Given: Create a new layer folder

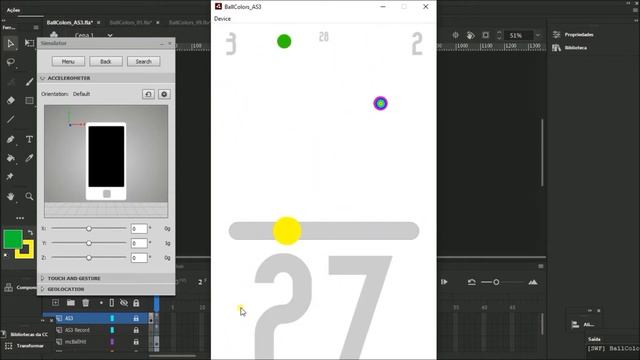Looking at the screenshot, I should pos(71,303).
